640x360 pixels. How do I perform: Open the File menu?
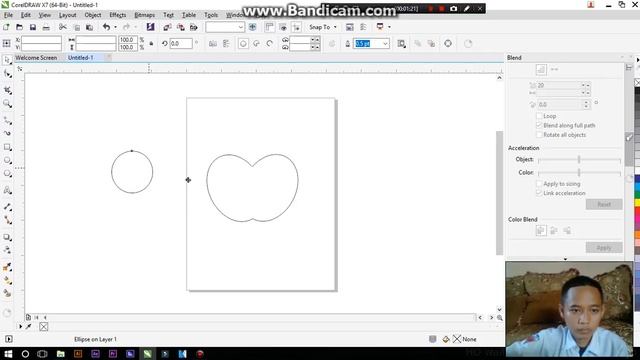pos(8,15)
